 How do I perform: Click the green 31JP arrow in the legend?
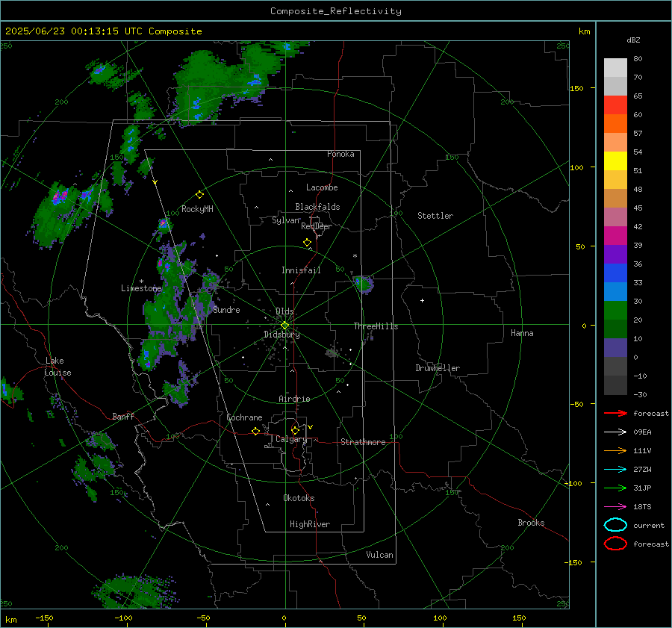pos(615,488)
